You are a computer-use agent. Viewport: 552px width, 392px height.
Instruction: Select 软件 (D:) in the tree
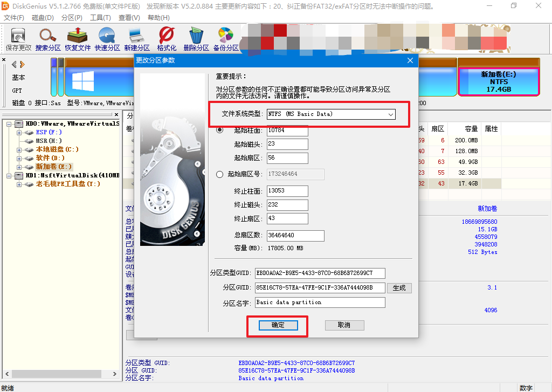(x=50, y=158)
